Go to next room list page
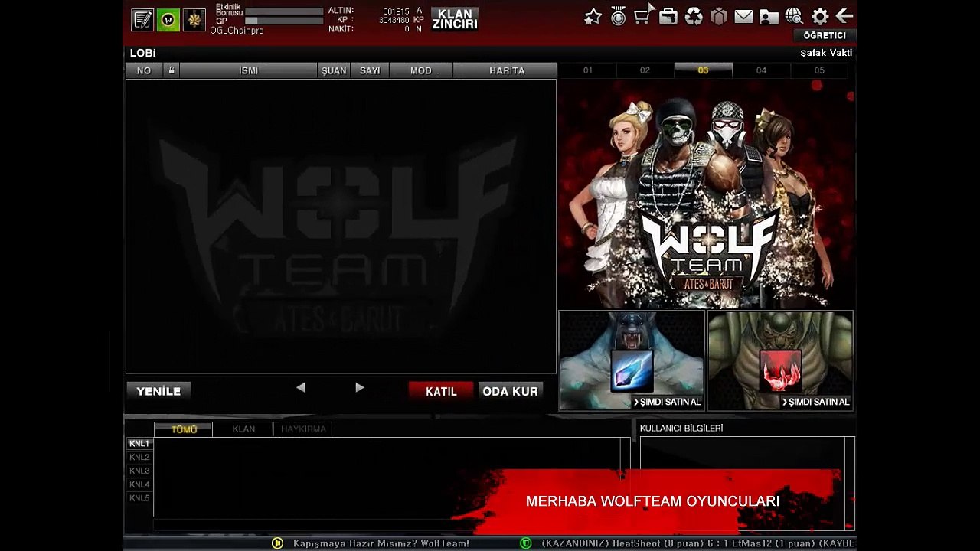The height and width of the screenshot is (551, 980). tap(360, 388)
